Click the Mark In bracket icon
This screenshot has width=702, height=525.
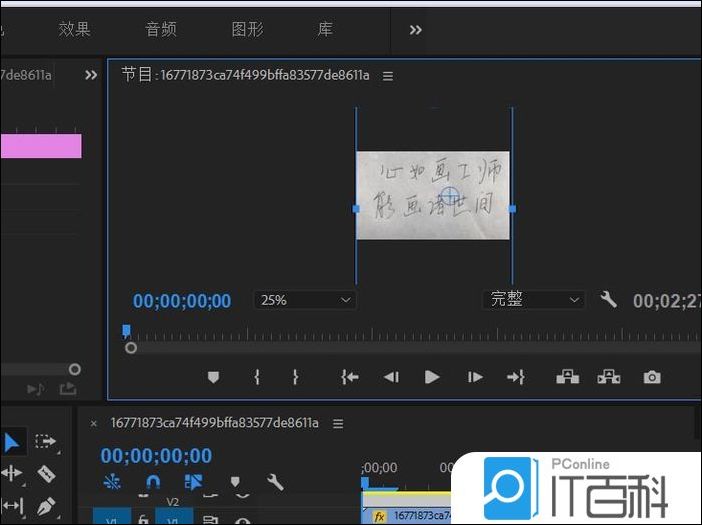point(257,377)
